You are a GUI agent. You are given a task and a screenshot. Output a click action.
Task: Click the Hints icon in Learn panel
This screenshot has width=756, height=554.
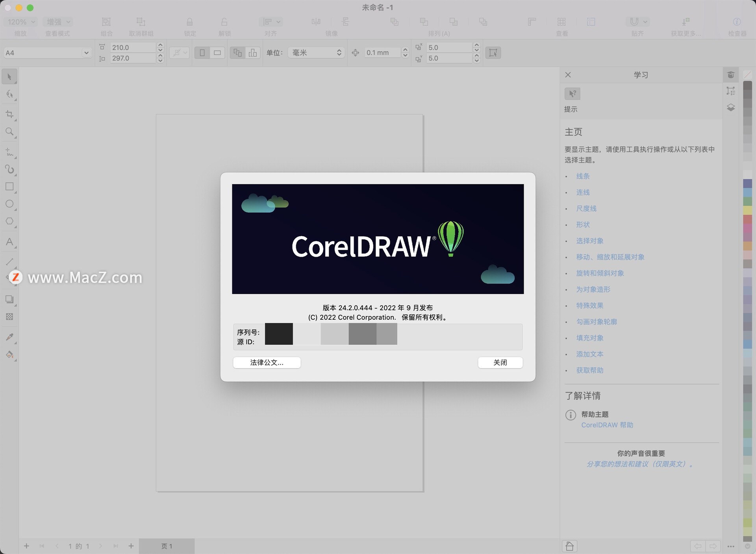click(x=572, y=94)
